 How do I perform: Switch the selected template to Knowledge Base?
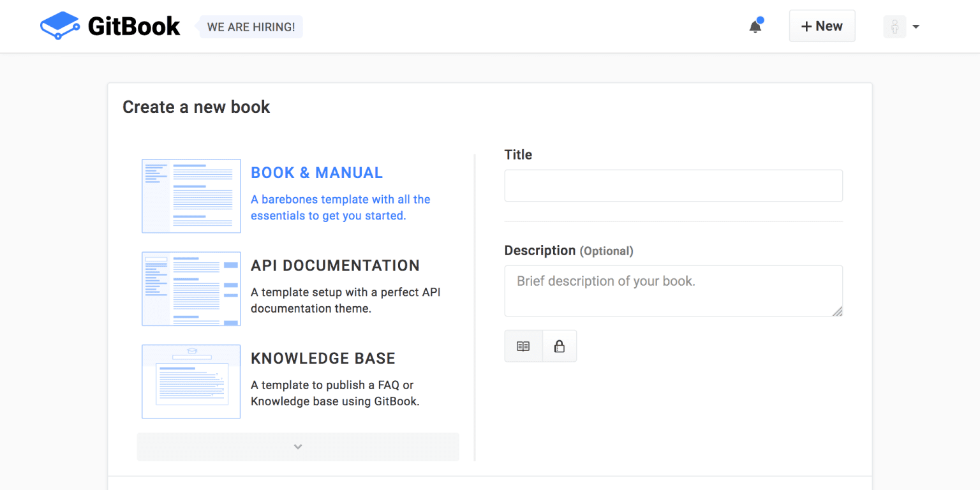(323, 358)
